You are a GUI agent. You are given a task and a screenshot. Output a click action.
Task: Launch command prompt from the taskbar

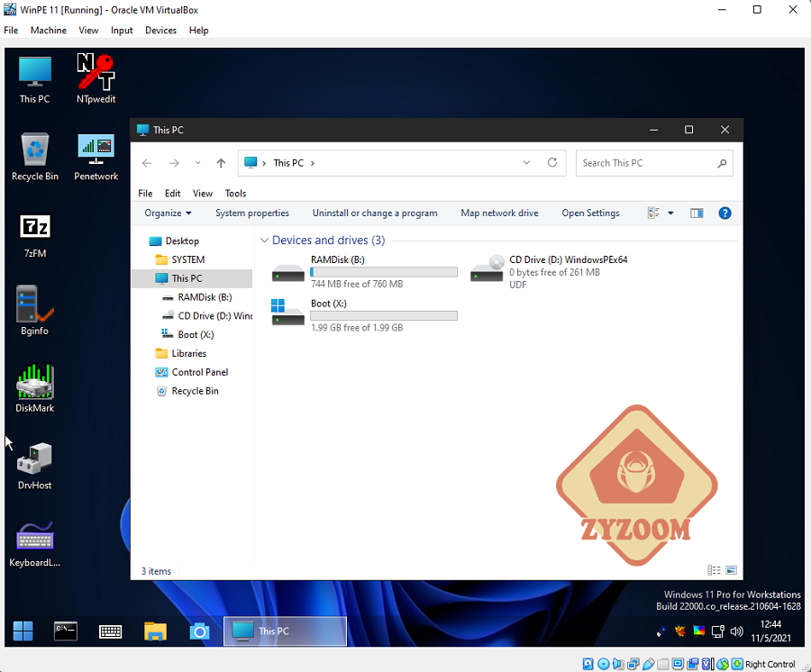[66, 631]
